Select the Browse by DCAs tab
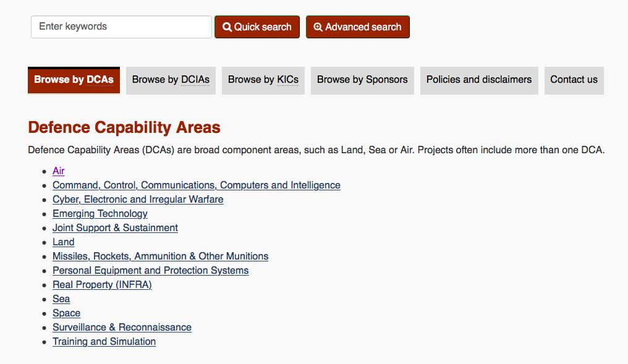Screen dimensions: 628x364 tap(74, 80)
